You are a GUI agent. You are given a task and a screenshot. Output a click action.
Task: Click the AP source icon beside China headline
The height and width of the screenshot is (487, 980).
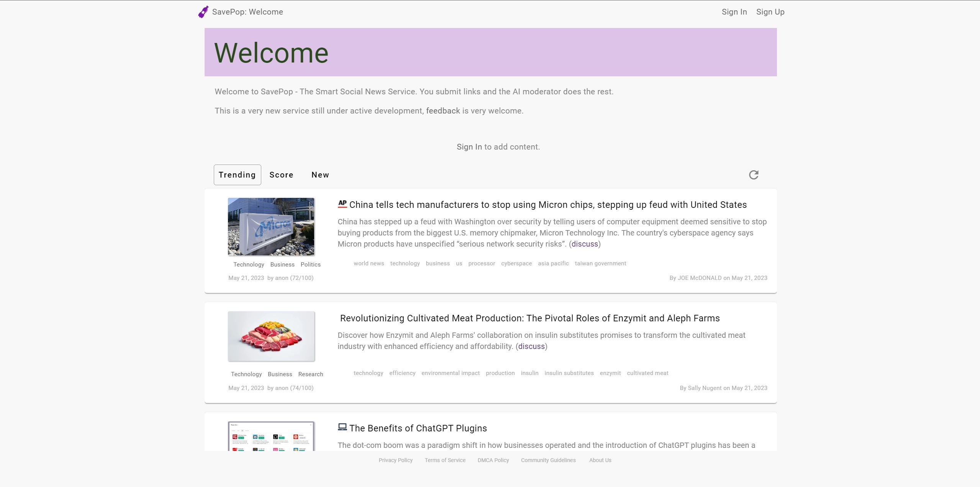point(342,204)
